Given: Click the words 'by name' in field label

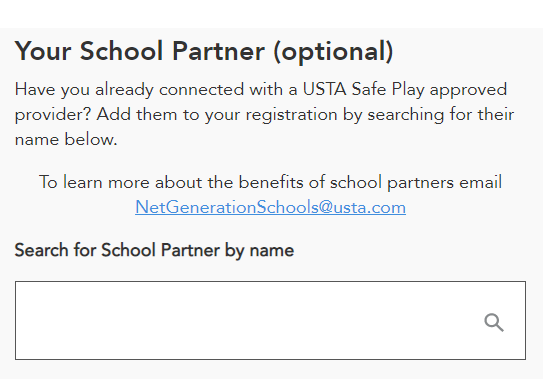Looking at the screenshot, I should click(259, 251).
